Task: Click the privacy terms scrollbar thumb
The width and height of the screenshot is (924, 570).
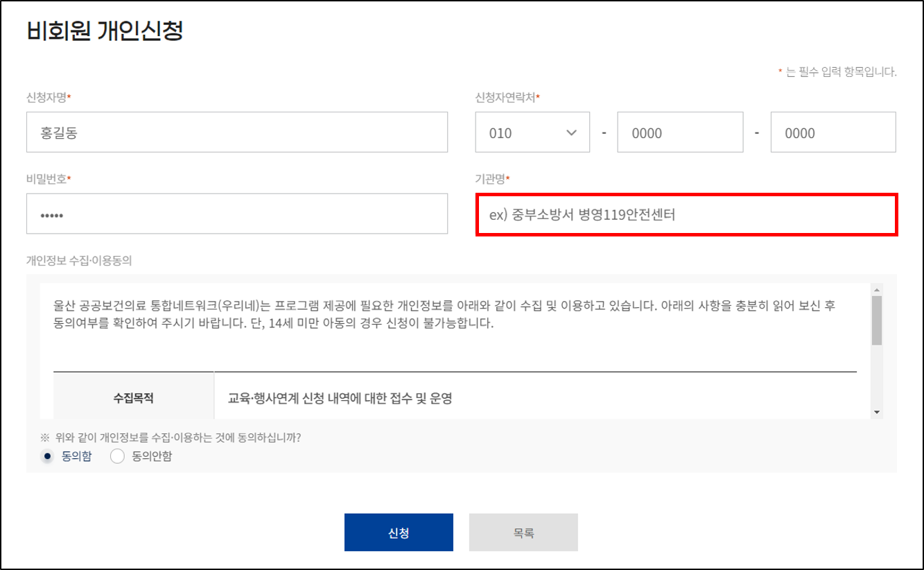Action: tap(877, 320)
